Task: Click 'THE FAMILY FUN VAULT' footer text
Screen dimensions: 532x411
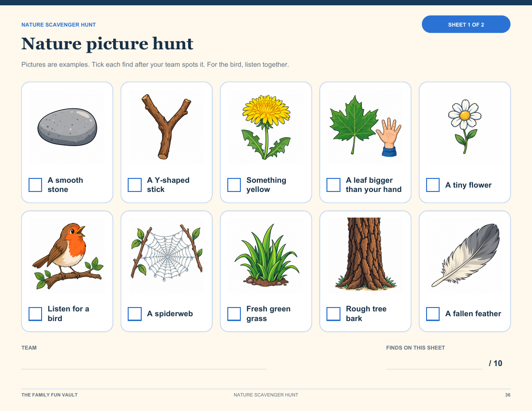Action: [x=49, y=395]
